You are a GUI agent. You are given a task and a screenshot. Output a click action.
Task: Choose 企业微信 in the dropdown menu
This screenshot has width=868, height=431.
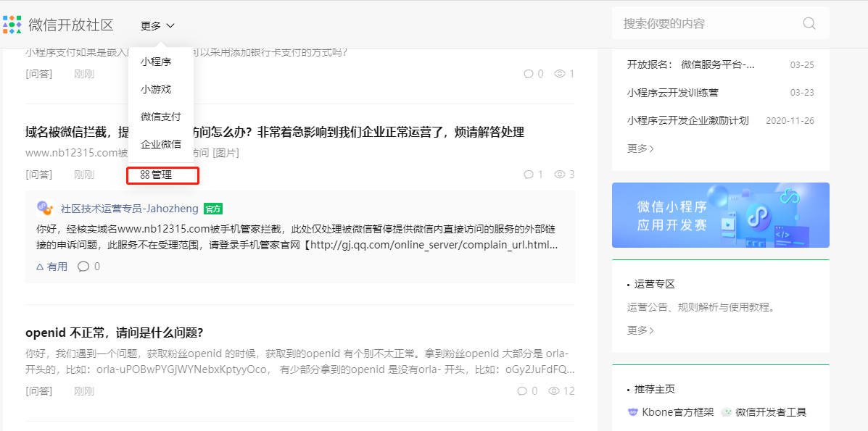(x=160, y=144)
